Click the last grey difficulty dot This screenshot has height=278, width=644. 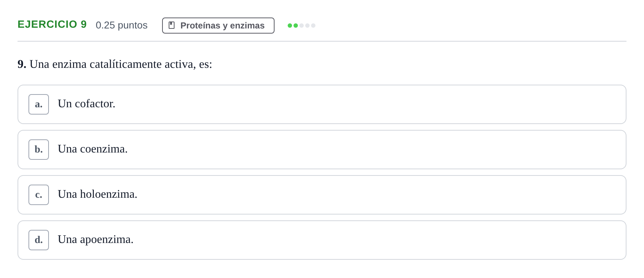[313, 26]
